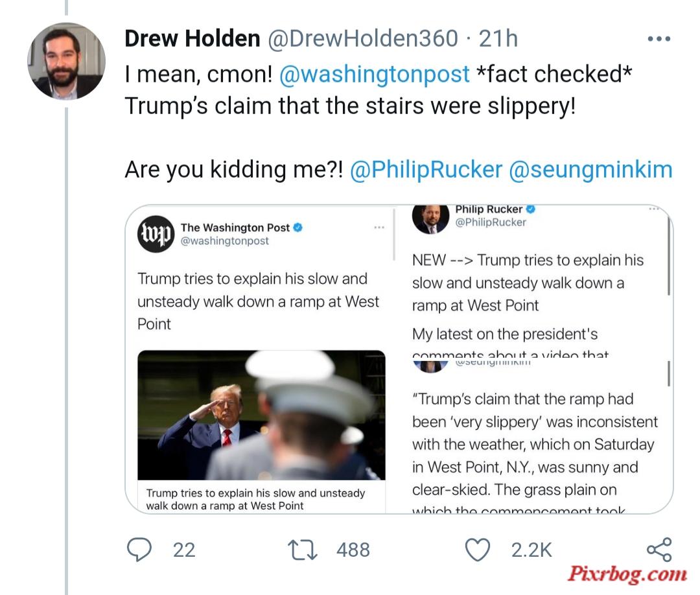Click the Washington Post verified badge
The image size is (700, 595).
(297, 227)
